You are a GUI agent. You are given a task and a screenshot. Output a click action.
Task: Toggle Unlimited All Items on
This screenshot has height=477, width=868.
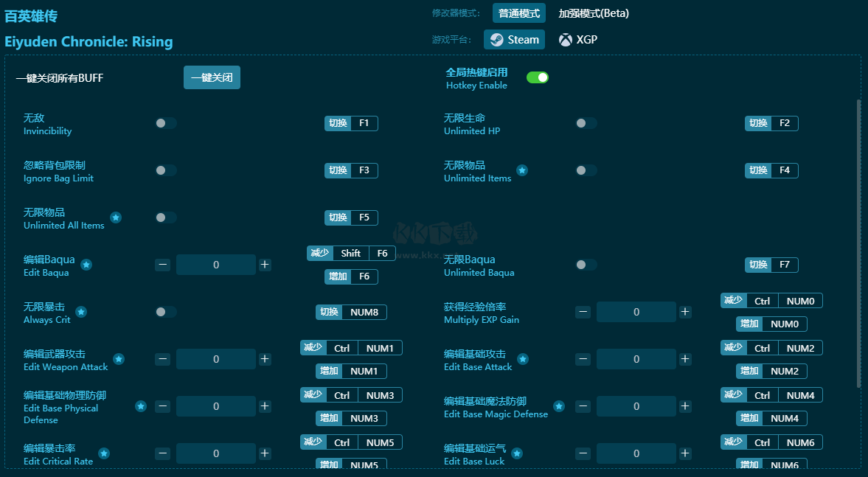tap(166, 217)
